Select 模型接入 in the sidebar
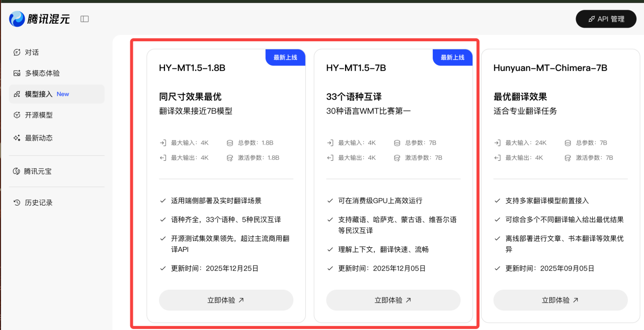 56,94
